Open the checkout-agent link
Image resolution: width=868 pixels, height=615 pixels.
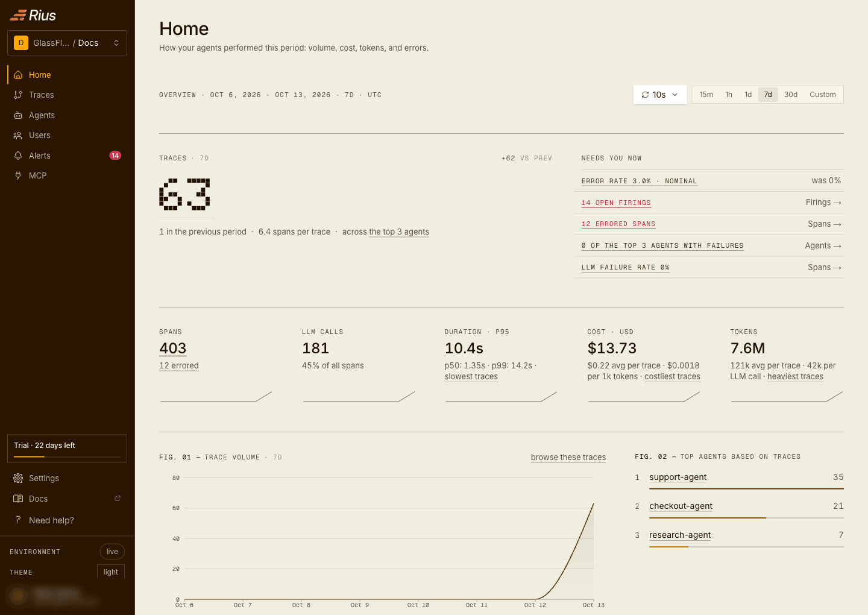click(681, 506)
